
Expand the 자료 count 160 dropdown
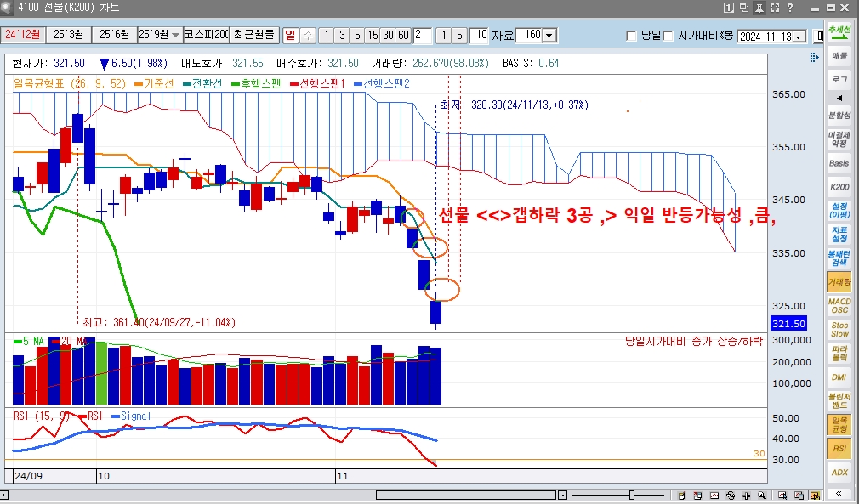click(549, 36)
